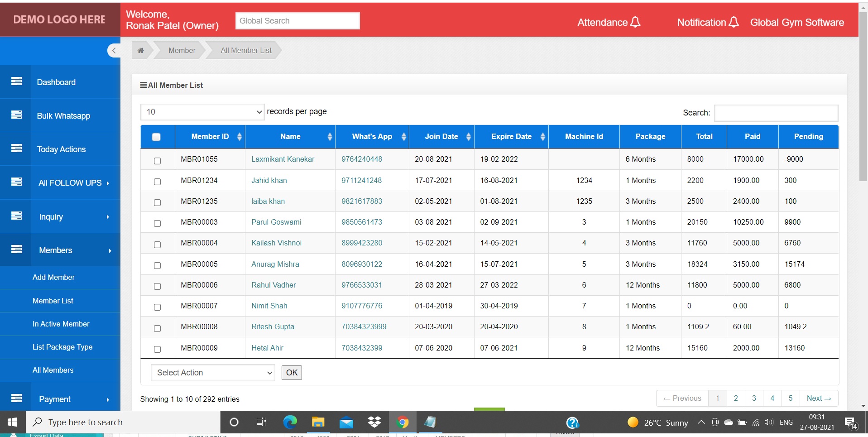Collapse the sidebar using the arrow button
The height and width of the screenshot is (437, 868).
coord(114,50)
